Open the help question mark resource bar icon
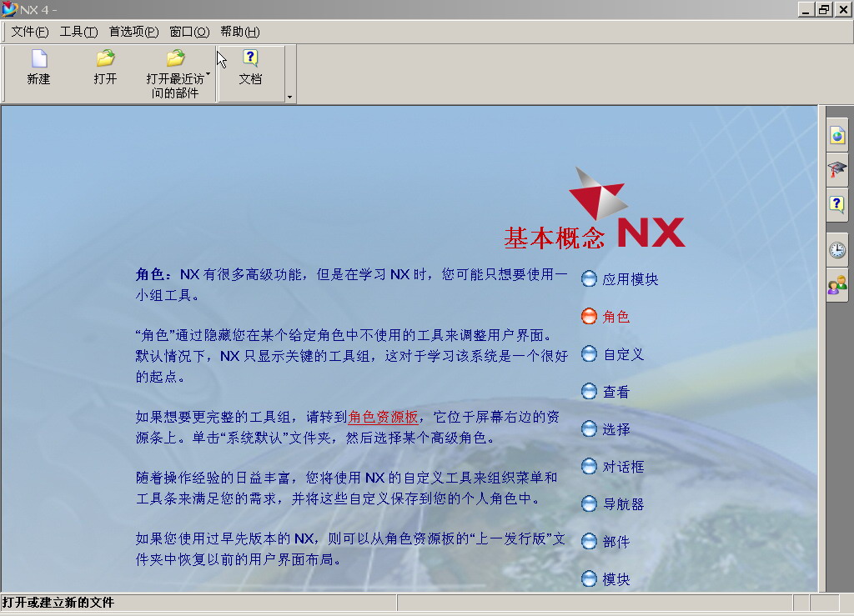Screen dimensions: 854x616 tap(837, 204)
